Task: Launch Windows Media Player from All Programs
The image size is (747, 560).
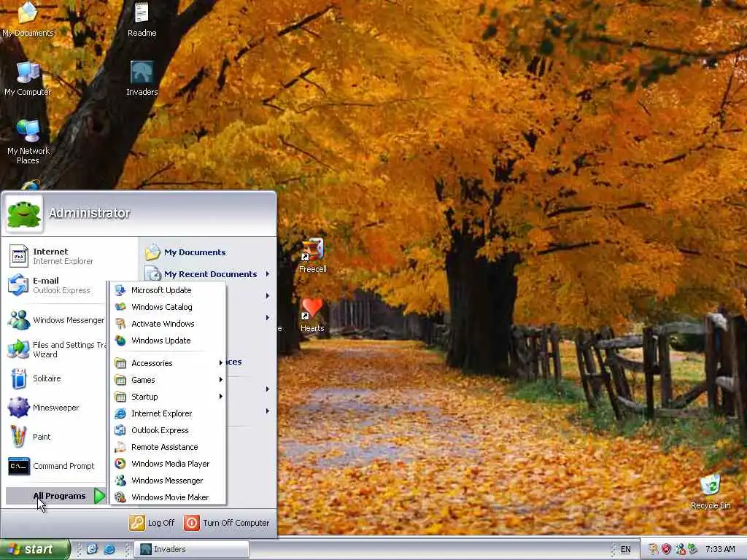Action: (169, 463)
